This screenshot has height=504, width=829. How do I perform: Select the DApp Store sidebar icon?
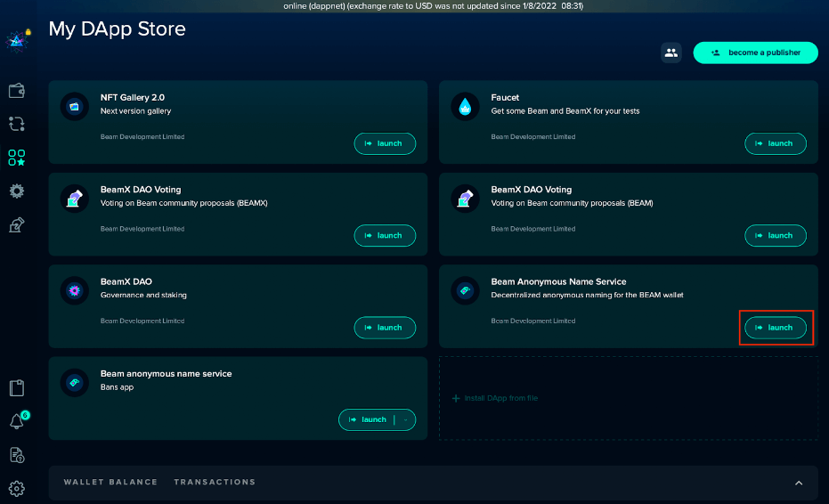pyautogui.click(x=16, y=158)
